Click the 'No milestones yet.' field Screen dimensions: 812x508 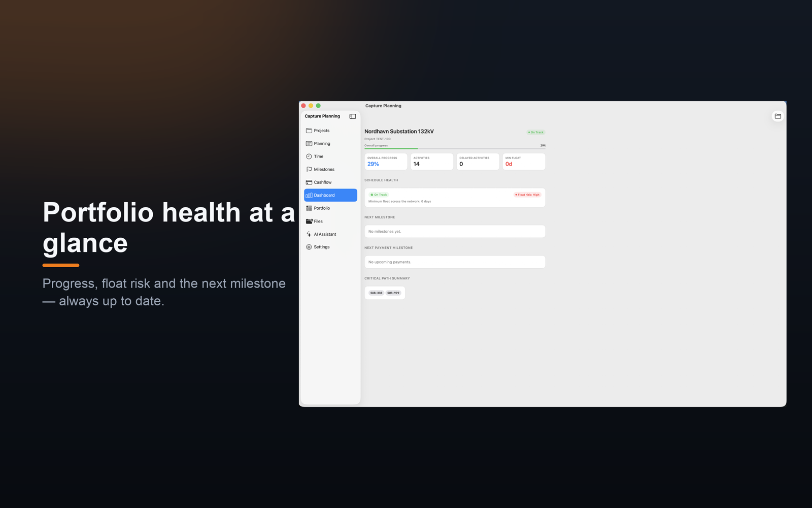(x=455, y=231)
